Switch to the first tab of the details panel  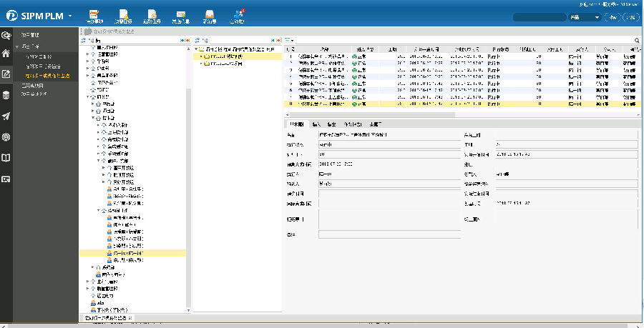click(296, 124)
